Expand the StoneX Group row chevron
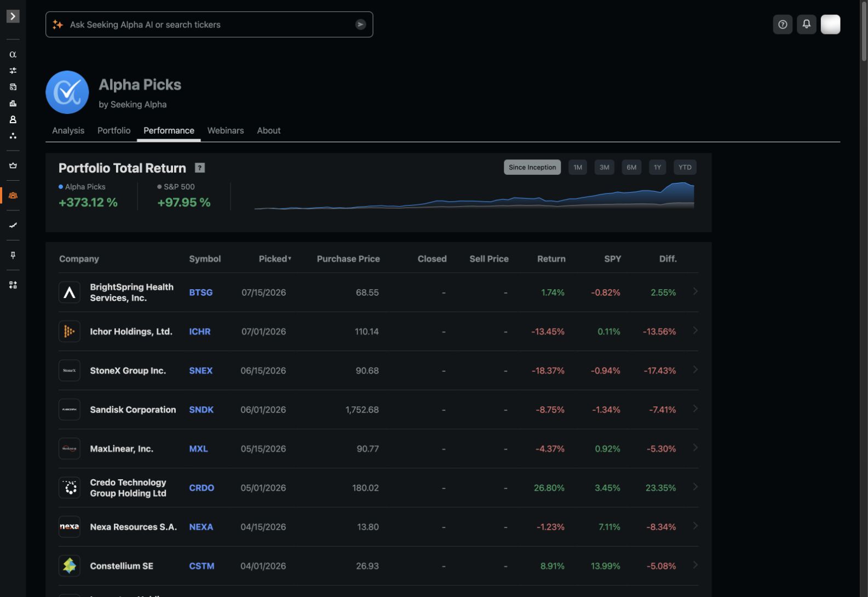868x597 pixels. tap(695, 370)
